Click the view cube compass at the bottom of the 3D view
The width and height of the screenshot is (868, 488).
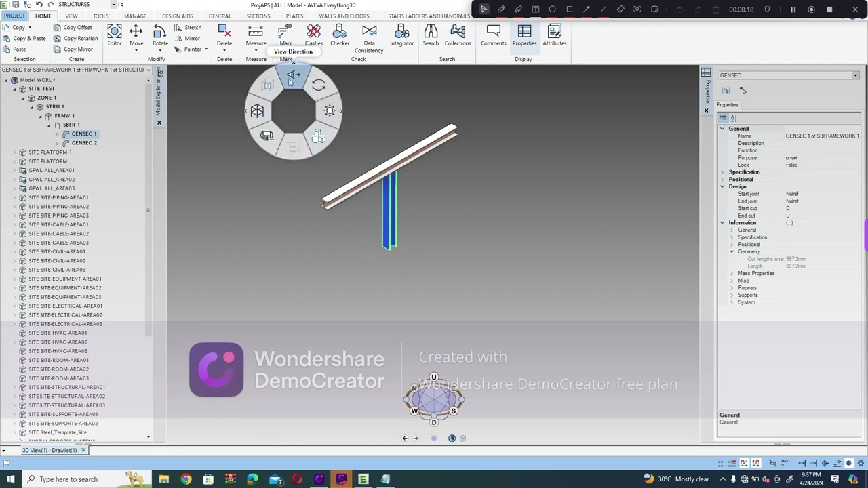point(434,399)
